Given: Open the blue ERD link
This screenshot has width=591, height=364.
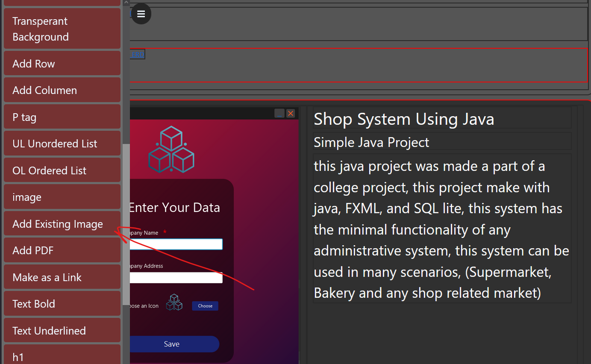Looking at the screenshot, I should [x=138, y=54].
